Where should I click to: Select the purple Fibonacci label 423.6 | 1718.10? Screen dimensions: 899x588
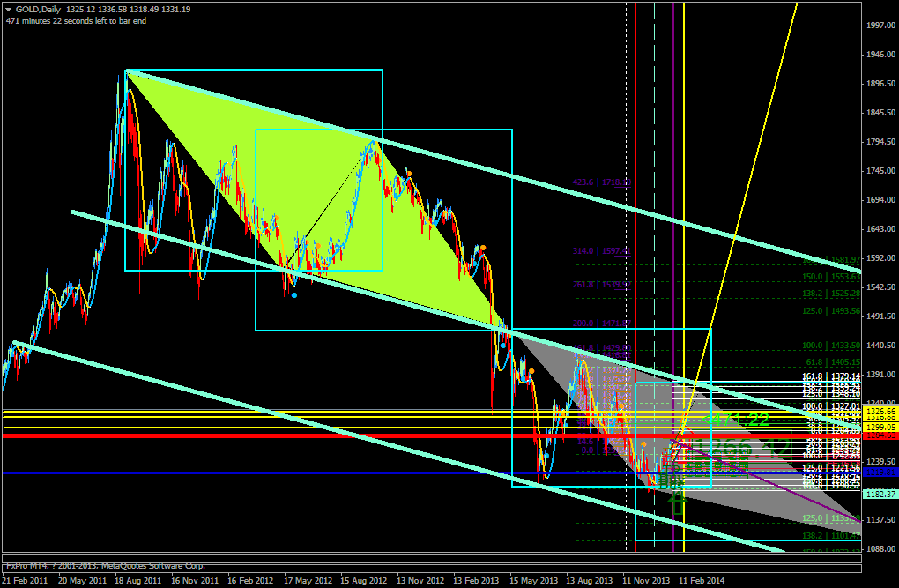(601, 182)
